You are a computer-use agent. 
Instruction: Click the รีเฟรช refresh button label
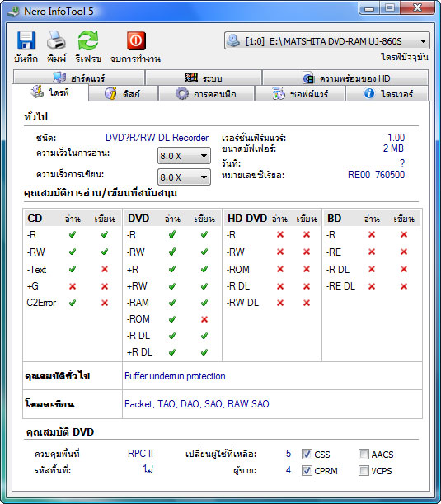[x=88, y=59]
